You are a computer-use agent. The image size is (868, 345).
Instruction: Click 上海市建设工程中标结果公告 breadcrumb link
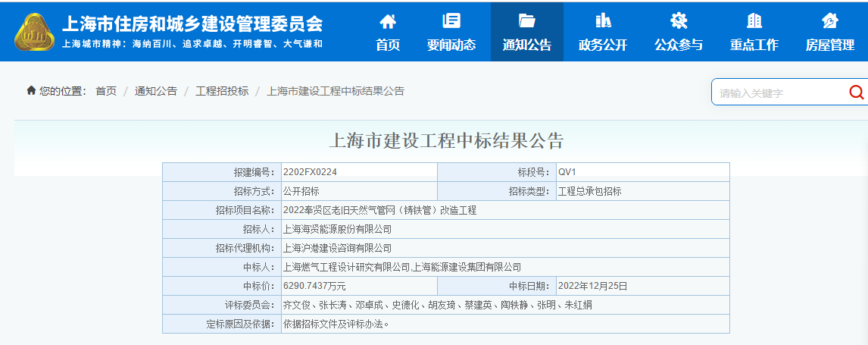coord(336,91)
